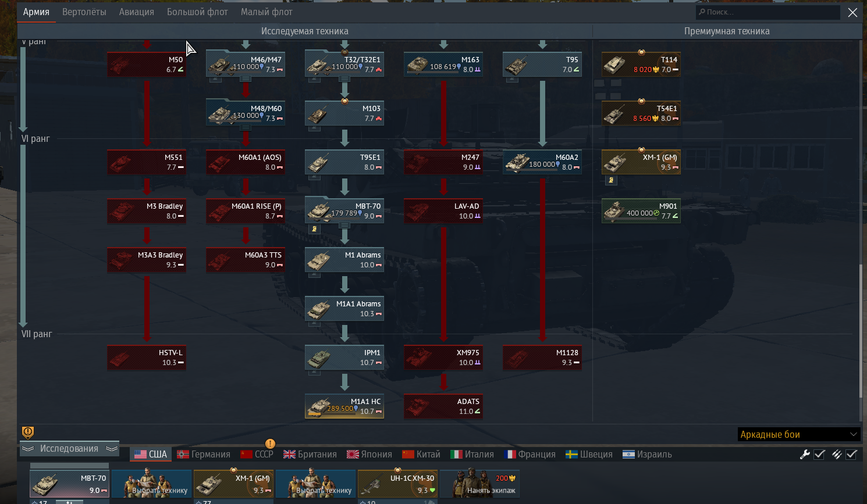Click the UH-1C XM-30 crew slot
867x504 pixels.
[x=397, y=484]
